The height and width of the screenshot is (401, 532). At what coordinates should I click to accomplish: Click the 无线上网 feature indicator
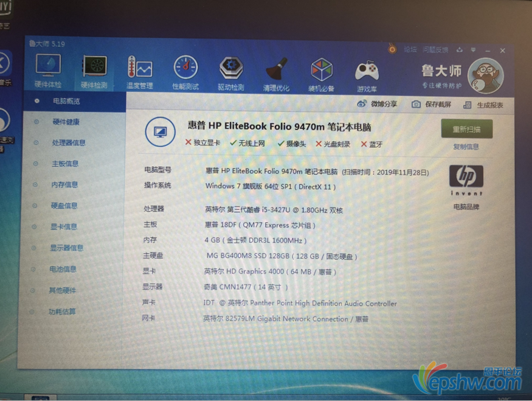coord(247,143)
